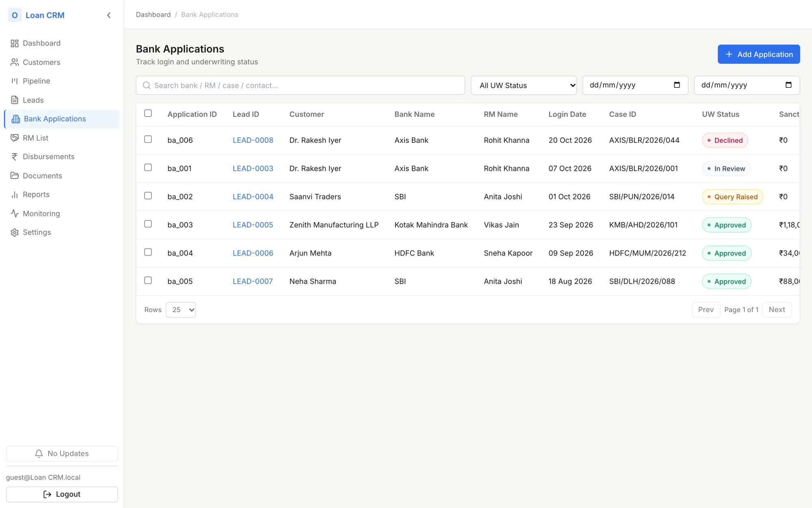812x508 pixels.
Task: Click the Prev page button
Action: pos(706,310)
